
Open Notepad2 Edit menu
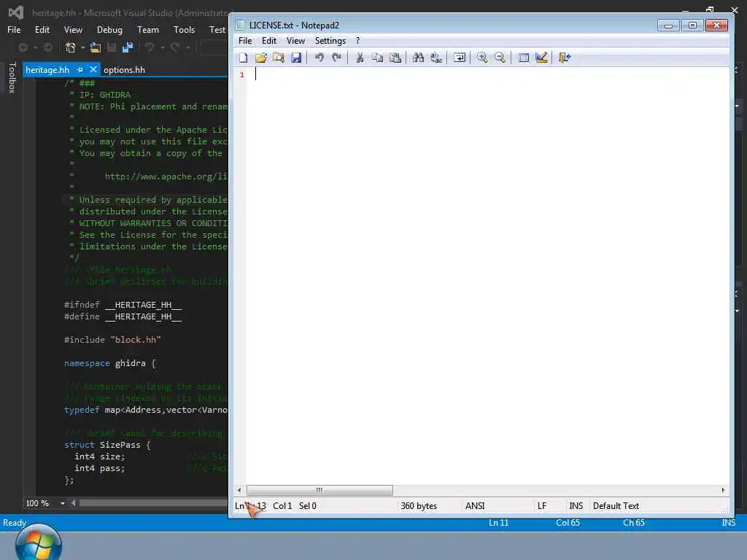coord(269,41)
